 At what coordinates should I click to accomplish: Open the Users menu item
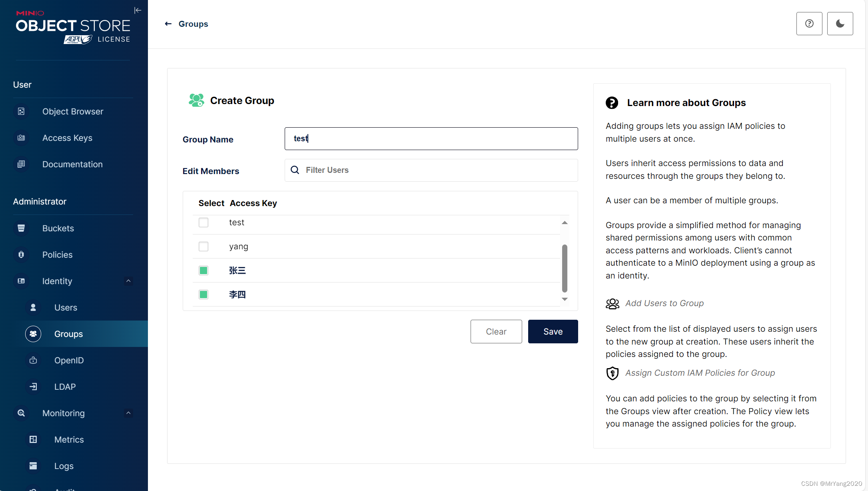pos(66,307)
